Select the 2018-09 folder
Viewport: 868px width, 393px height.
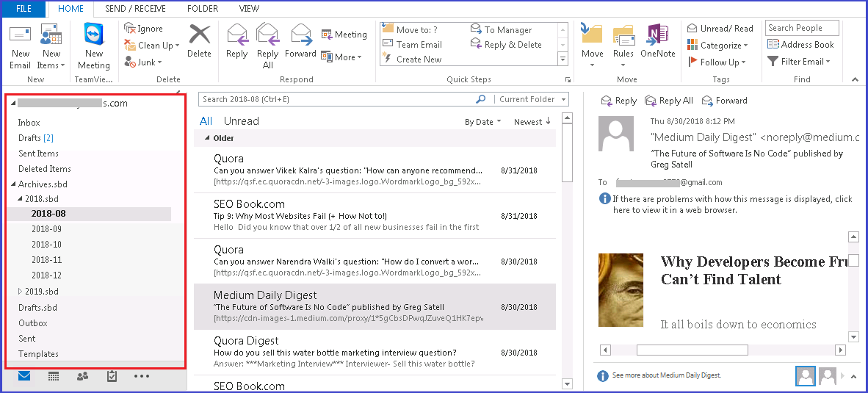pos(46,228)
